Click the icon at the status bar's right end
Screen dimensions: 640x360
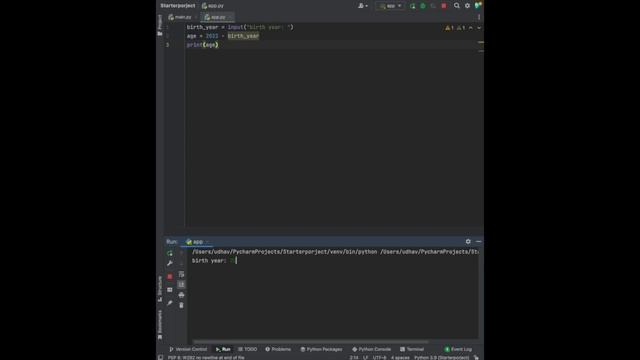(476, 357)
